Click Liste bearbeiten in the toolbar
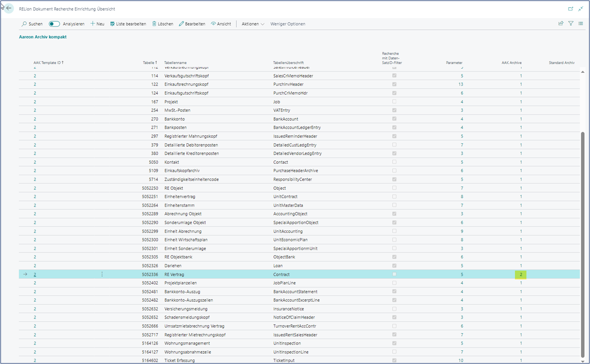 (x=128, y=24)
